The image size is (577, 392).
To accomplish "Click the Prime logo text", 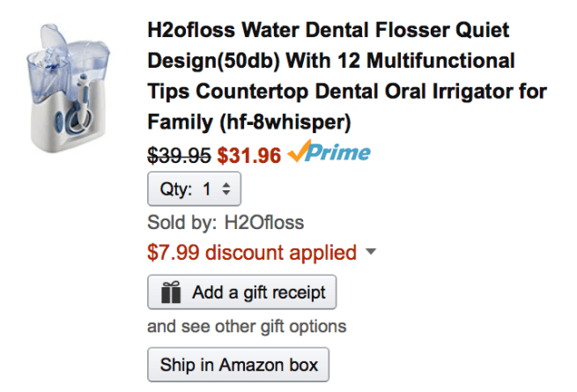I will [x=339, y=153].
